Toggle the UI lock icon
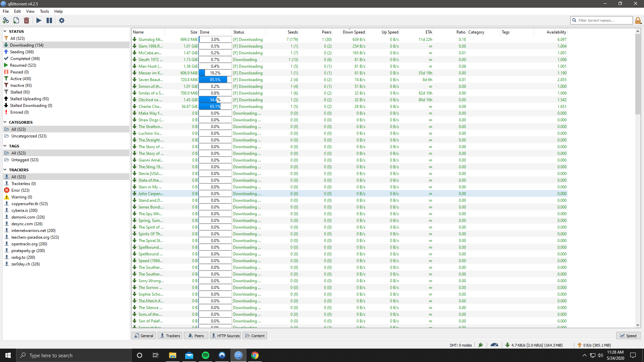This screenshot has height=362, width=644. [x=638, y=20]
